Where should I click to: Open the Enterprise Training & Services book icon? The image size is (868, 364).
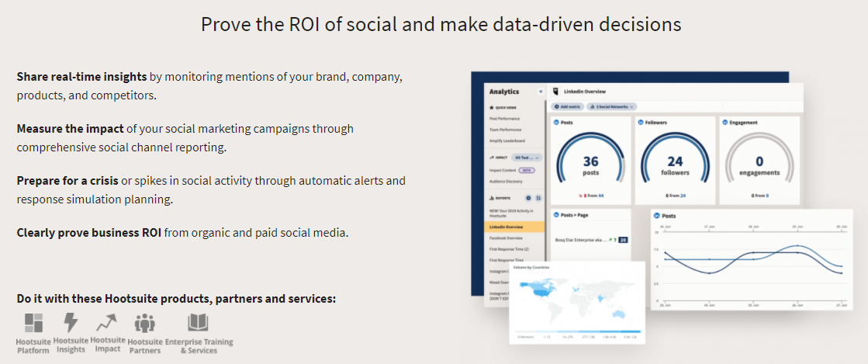pyautogui.click(x=198, y=322)
